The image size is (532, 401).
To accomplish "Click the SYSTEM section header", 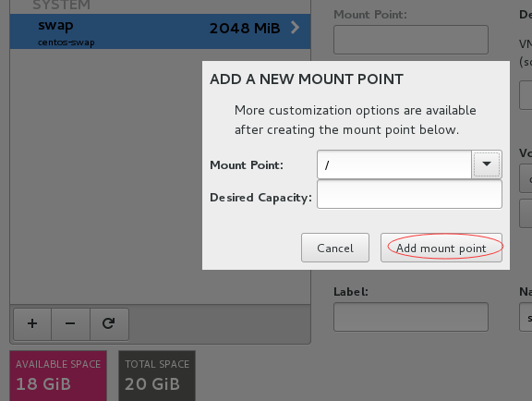I will pos(61,6).
